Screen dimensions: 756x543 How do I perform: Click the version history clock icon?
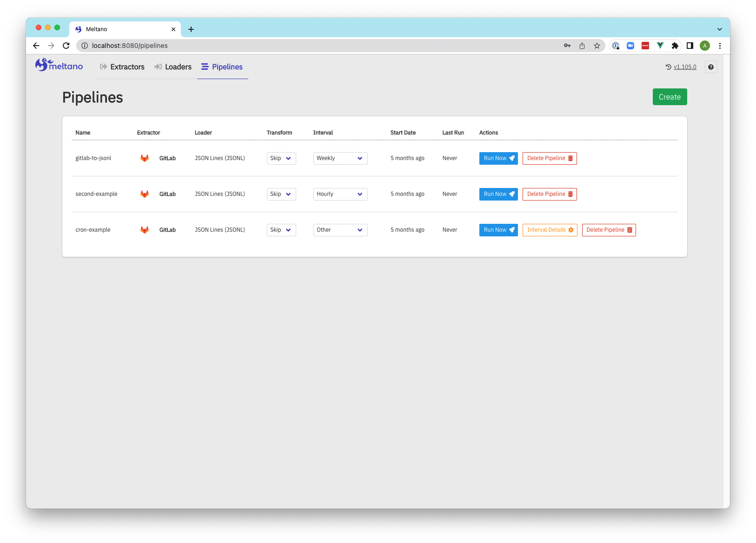668,67
